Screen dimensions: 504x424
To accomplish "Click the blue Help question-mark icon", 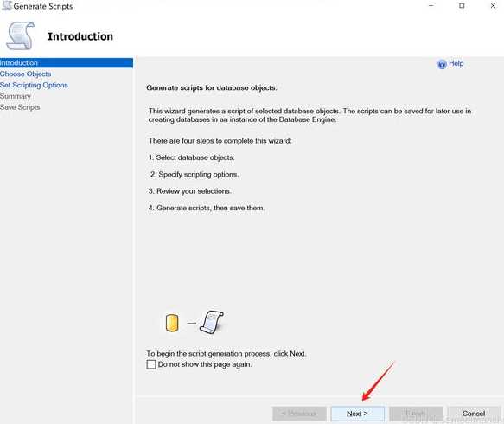I will (442, 64).
